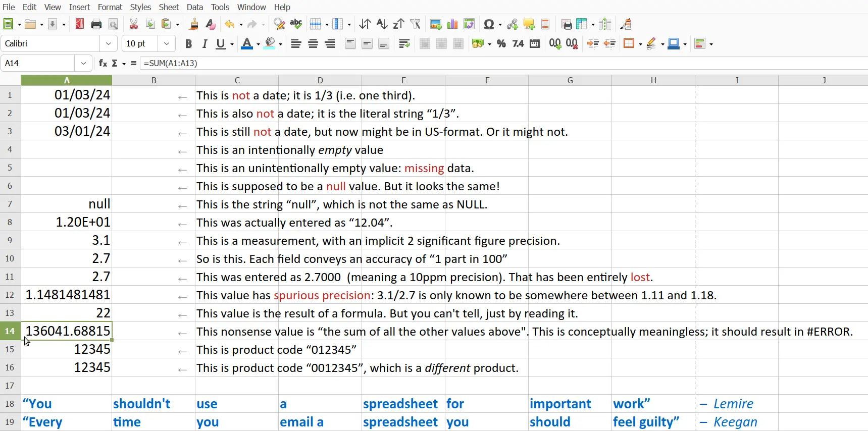Image resolution: width=868 pixels, height=431 pixels.
Task: Click the Insert Pivot Table icon
Action: pyautogui.click(x=470, y=24)
